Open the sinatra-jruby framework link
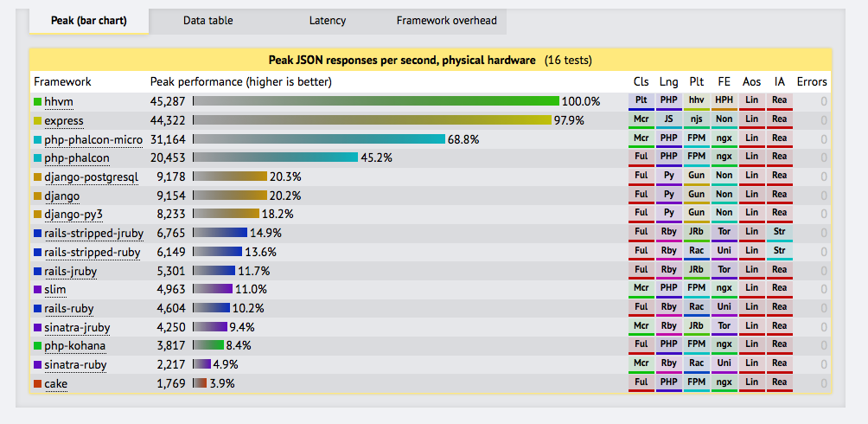Screen dimensions: 868x424 [x=77, y=327]
